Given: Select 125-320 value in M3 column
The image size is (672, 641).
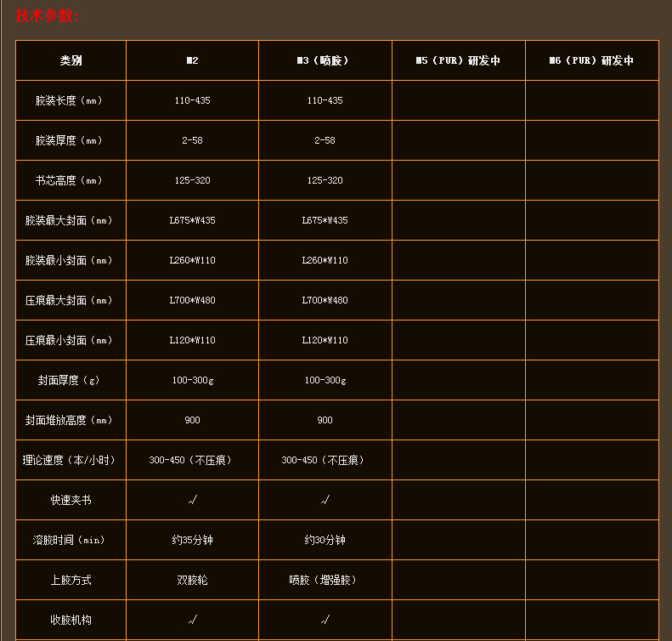Looking at the screenshot, I should [325, 180].
